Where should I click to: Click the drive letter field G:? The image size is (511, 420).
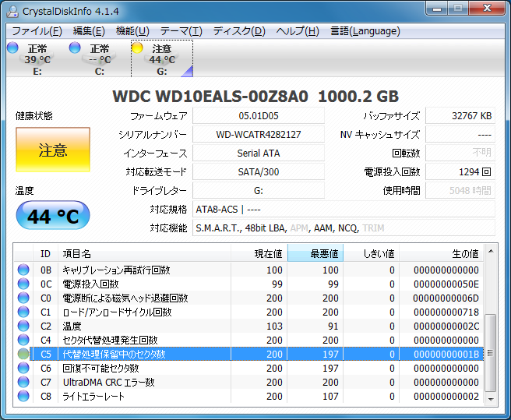click(259, 190)
